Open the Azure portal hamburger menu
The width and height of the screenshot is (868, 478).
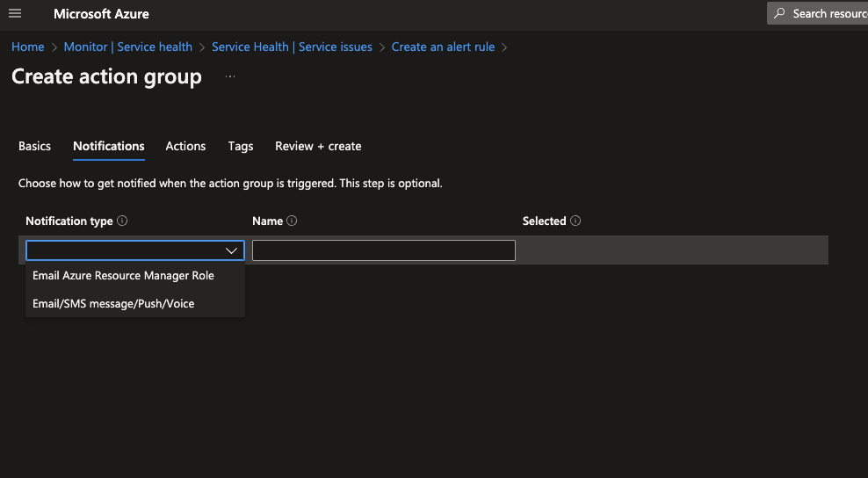point(15,13)
